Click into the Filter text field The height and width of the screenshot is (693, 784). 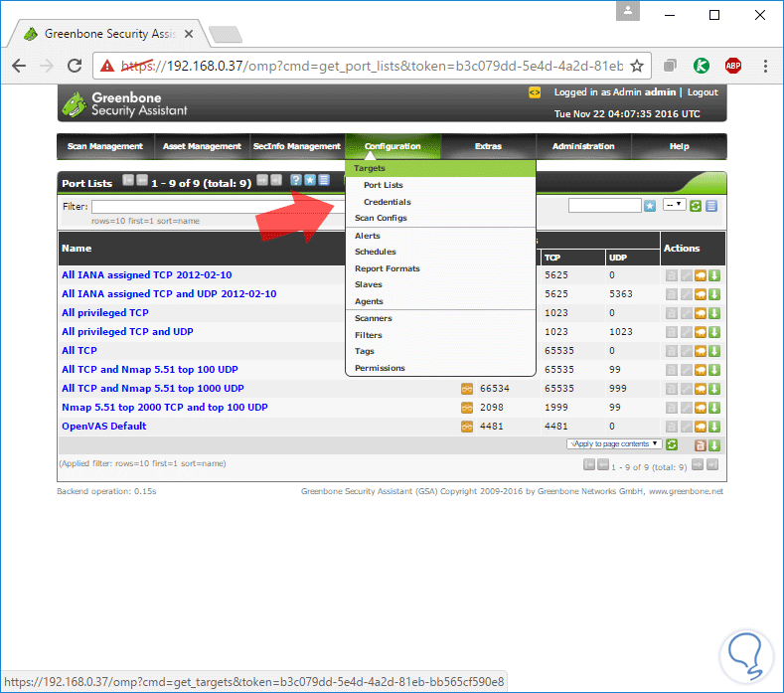coord(218,207)
